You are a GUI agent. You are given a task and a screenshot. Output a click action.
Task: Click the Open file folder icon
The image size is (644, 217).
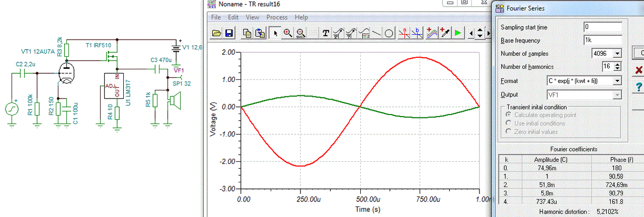217,33
